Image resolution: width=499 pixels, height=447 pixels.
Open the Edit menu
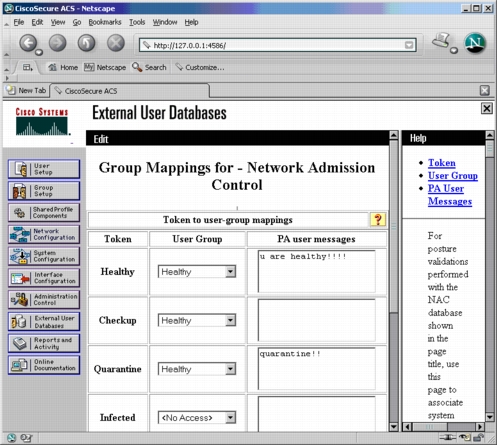(x=37, y=22)
